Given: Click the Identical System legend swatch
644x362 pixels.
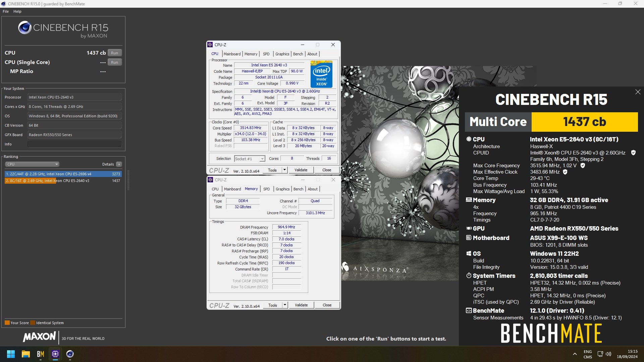Looking at the screenshot, I should 33,323.
